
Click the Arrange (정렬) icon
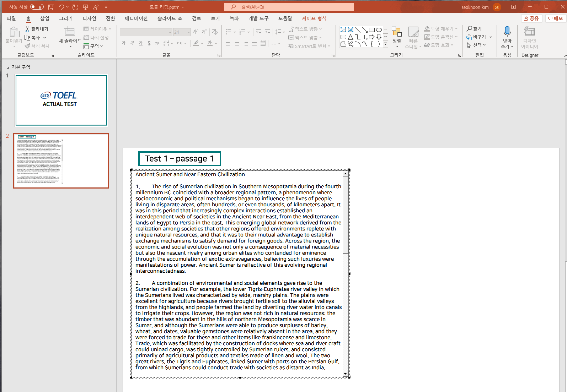click(397, 32)
